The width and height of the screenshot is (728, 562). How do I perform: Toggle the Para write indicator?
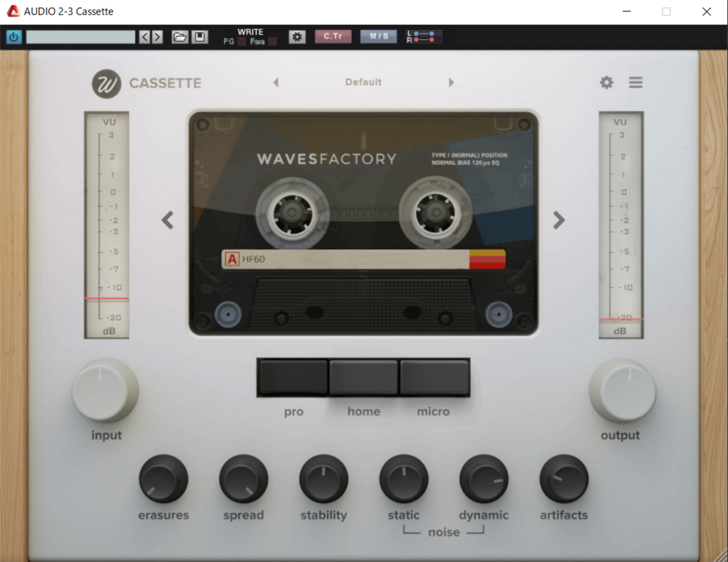[272, 41]
